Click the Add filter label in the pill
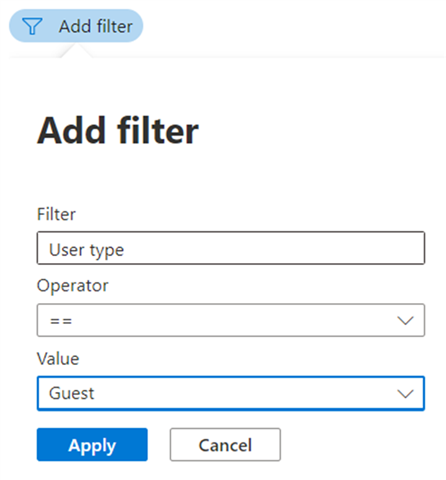This screenshot has width=446, height=480. pos(96,26)
